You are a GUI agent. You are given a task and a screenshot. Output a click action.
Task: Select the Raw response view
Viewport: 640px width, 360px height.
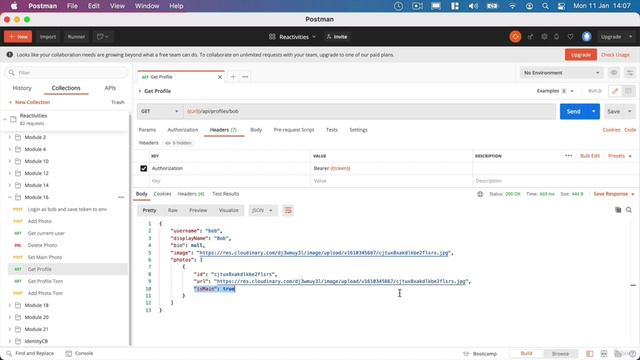point(173,210)
